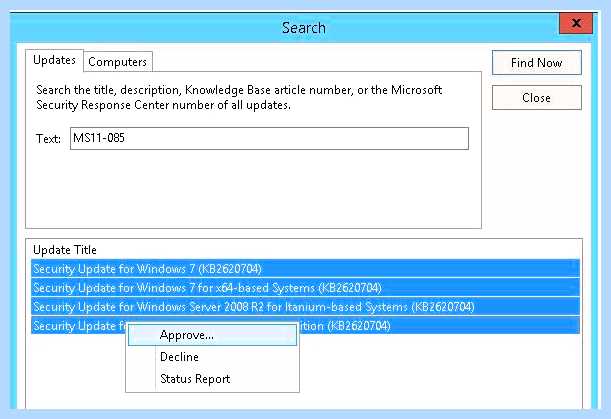
Task: Open Status Report from the context menu
Action: tap(212, 379)
